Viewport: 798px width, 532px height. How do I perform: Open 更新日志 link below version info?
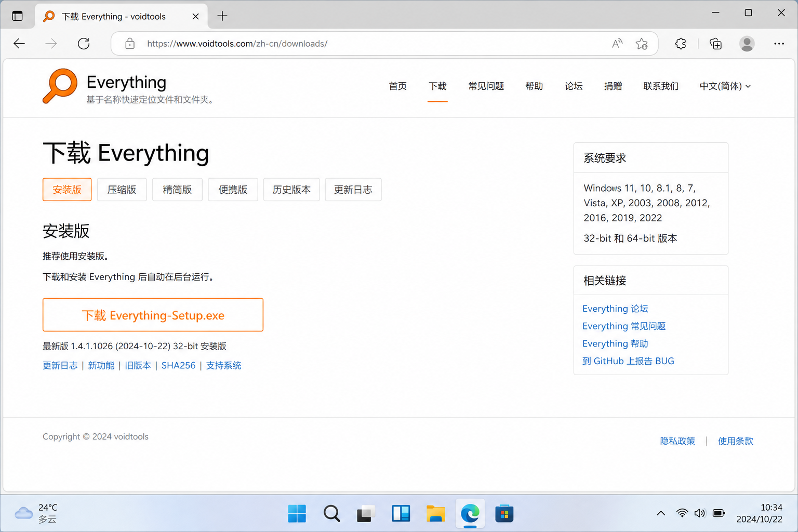(x=60, y=366)
